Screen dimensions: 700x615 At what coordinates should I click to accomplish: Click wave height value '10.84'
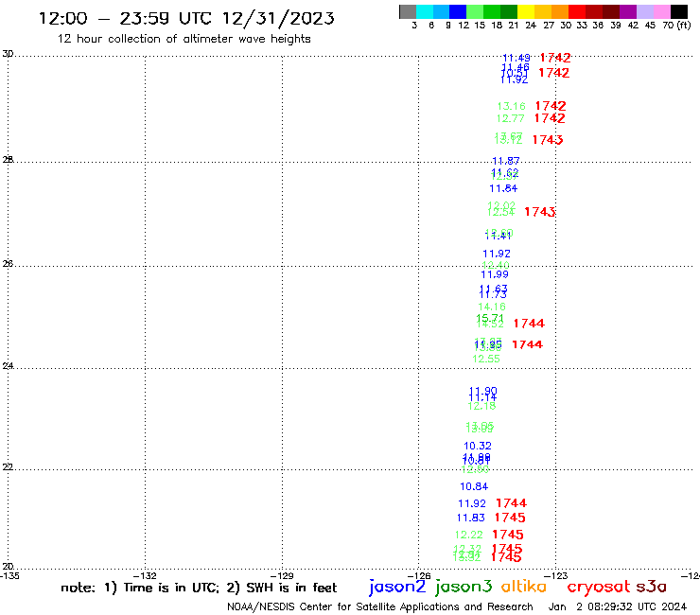(x=474, y=486)
